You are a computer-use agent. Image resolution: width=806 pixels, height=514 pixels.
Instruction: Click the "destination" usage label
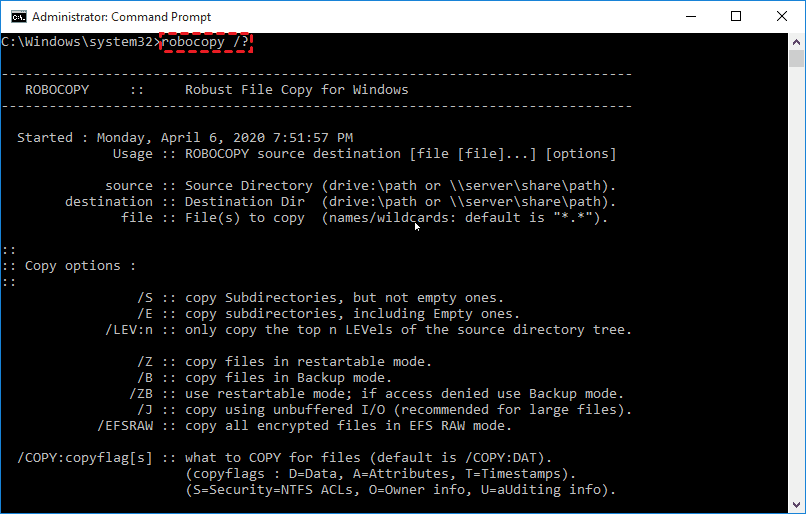(109, 202)
